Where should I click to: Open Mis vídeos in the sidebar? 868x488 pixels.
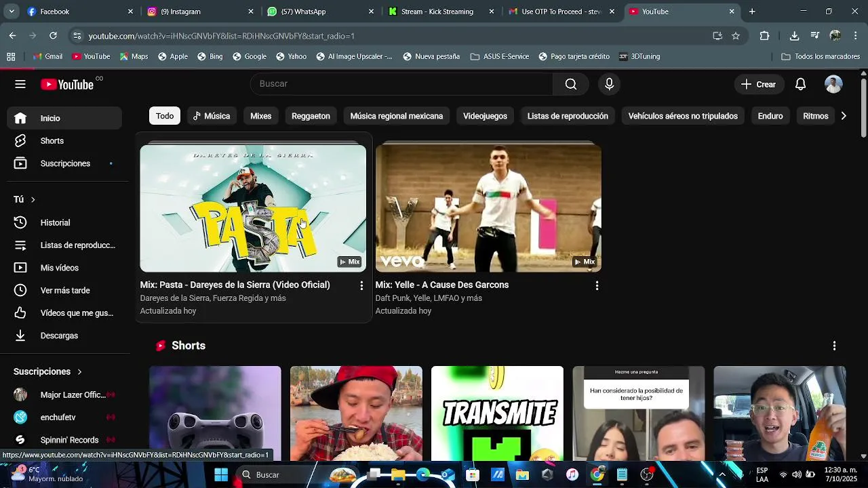coord(65,268)
